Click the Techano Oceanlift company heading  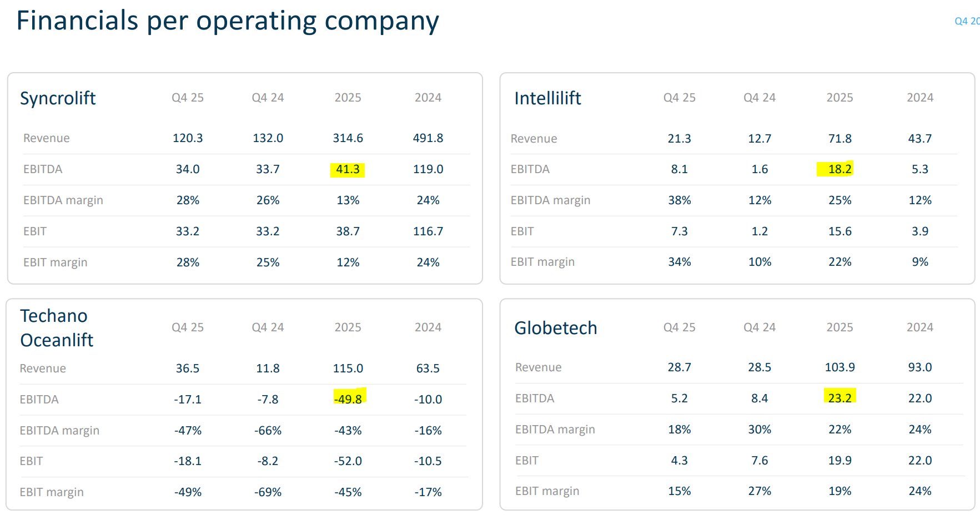tap(57, 328)
